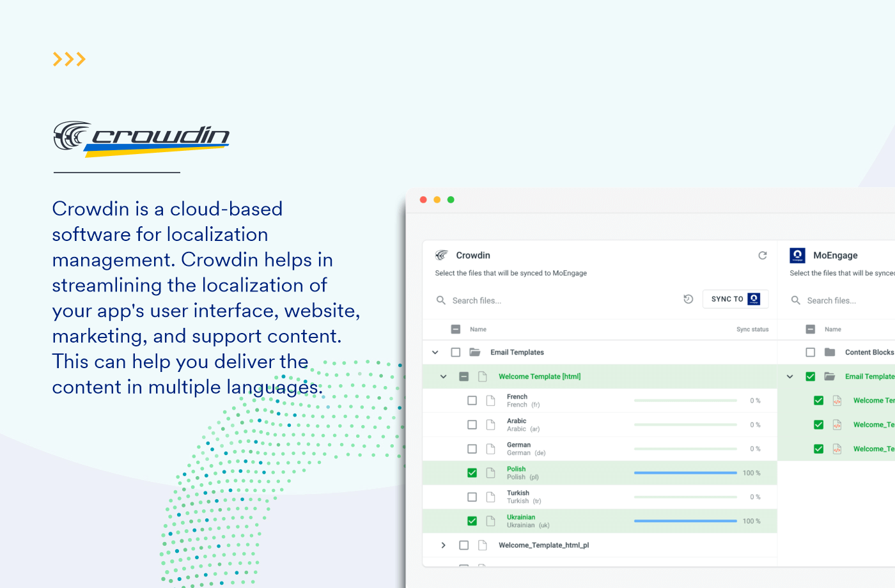This screenshot has height=588, width=895.
Task: Click the Crowdin brand logo on left
Action: pyautogui.click(x=141, y=139)
